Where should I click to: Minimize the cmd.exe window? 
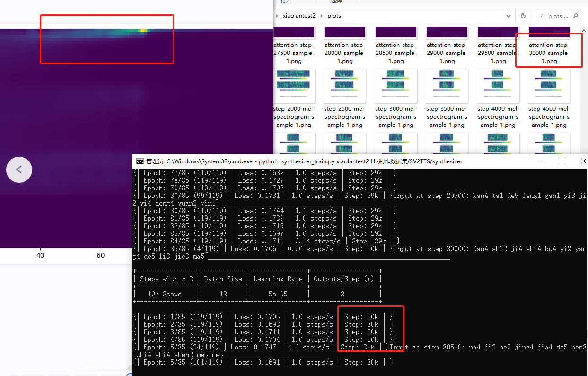[540, 161]
